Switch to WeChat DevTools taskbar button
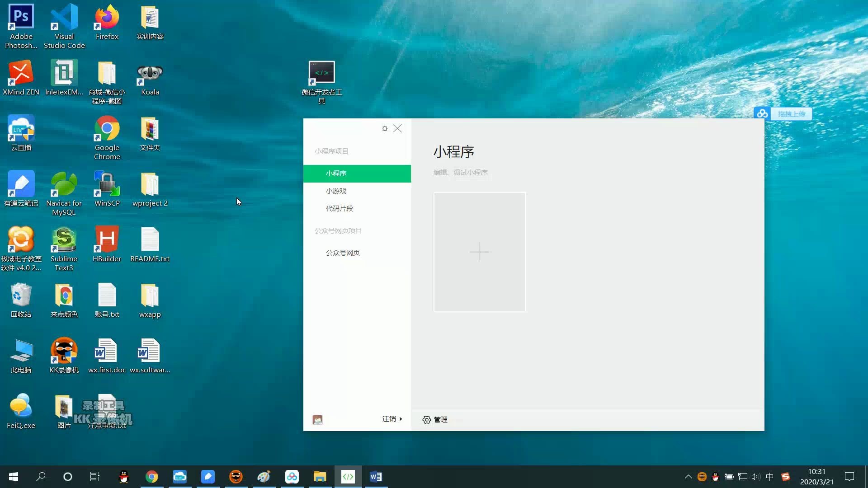Image resolution: width=868 pixels, height=488 pixels. coord(348,477)
